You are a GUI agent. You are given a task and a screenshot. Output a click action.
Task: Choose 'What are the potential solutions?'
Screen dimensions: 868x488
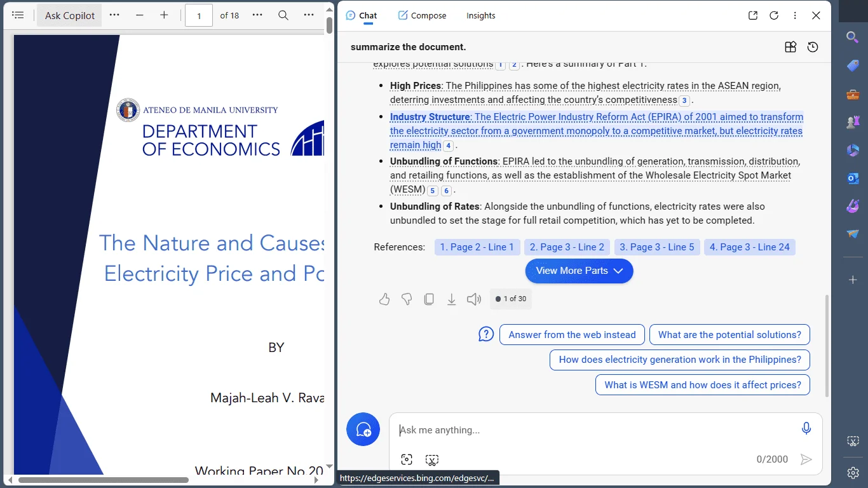729,335
